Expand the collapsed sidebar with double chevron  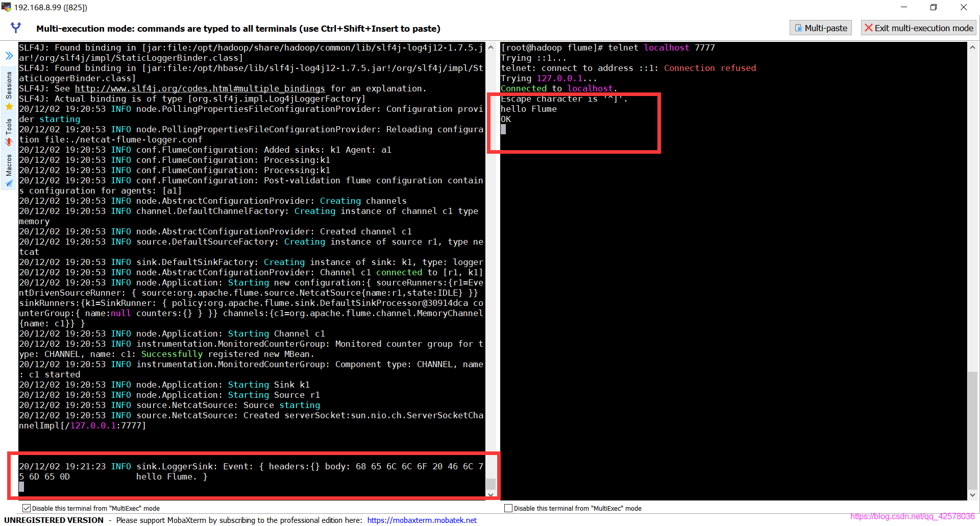coord(9,55)
